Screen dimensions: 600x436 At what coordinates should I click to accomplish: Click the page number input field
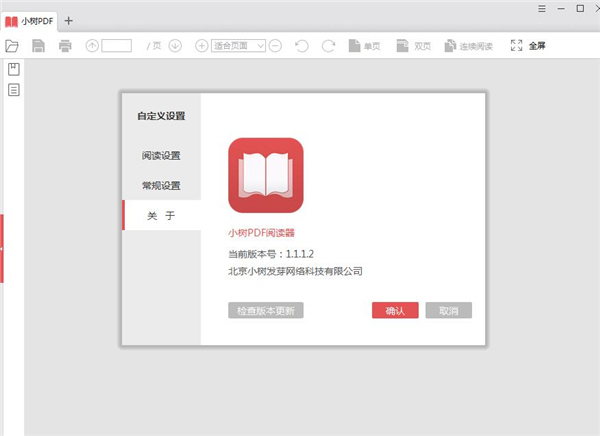(117, 46)
